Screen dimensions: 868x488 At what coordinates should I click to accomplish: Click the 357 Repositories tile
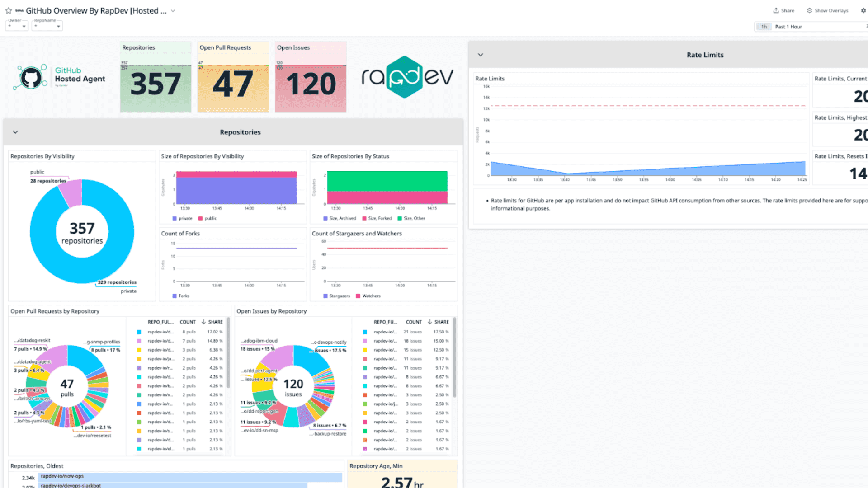tap(156, 77)
